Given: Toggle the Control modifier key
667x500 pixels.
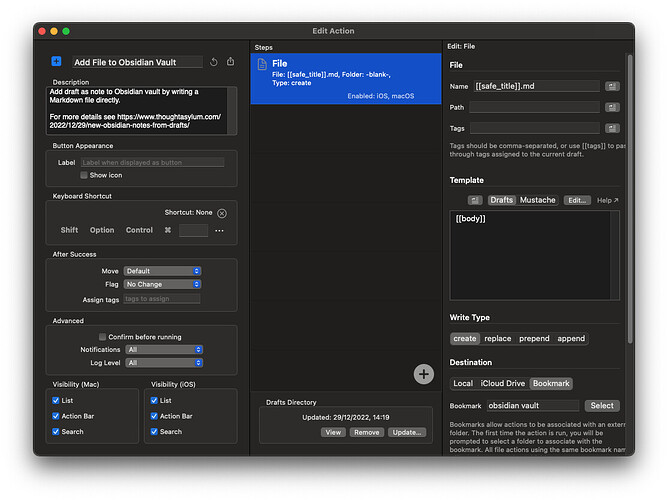Looking at the screenshot, I should tap(139, 230).
